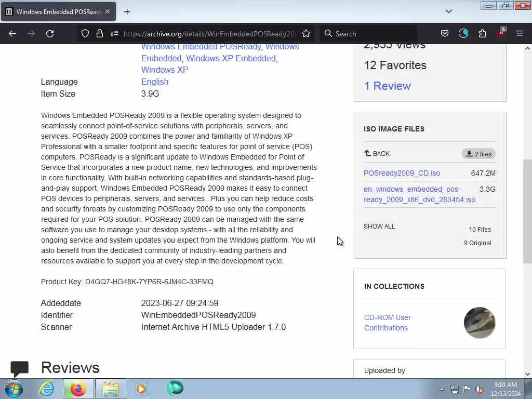Viewport: 532px width, 399px height.
Task: Click the Addeddate value 2023-06-27 09:24:59
Action: click(180, 303)
